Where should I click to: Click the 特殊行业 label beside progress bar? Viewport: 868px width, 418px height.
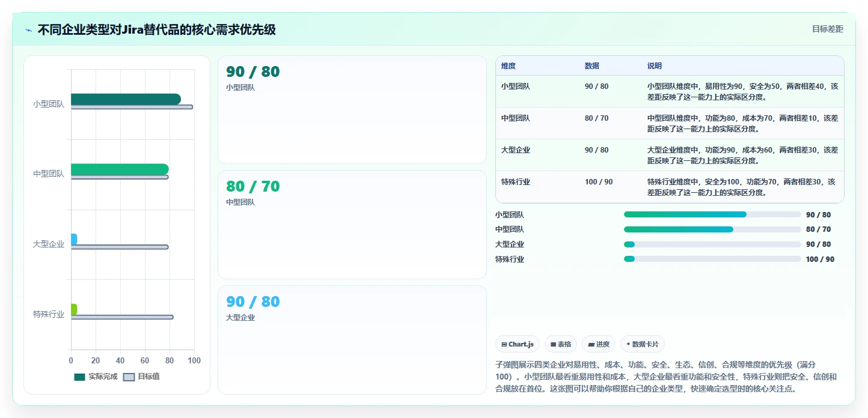pyautogui.click(x=510, y=259)
